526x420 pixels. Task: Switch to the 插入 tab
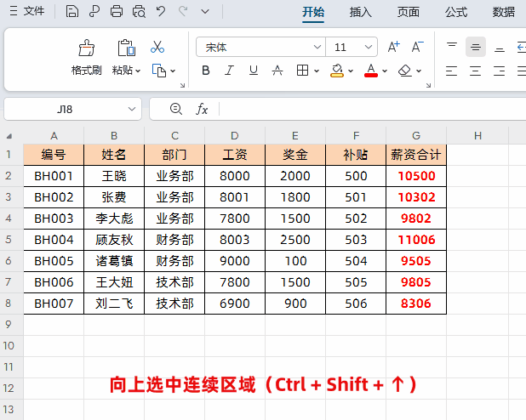[x=361, y=12]
